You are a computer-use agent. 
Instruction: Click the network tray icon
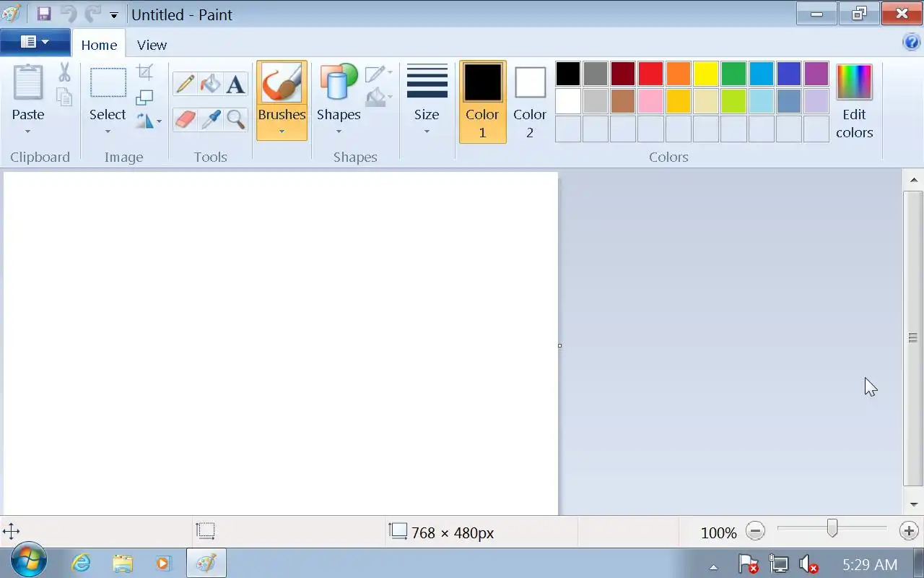pyautogui.click(x=779, y=564)
